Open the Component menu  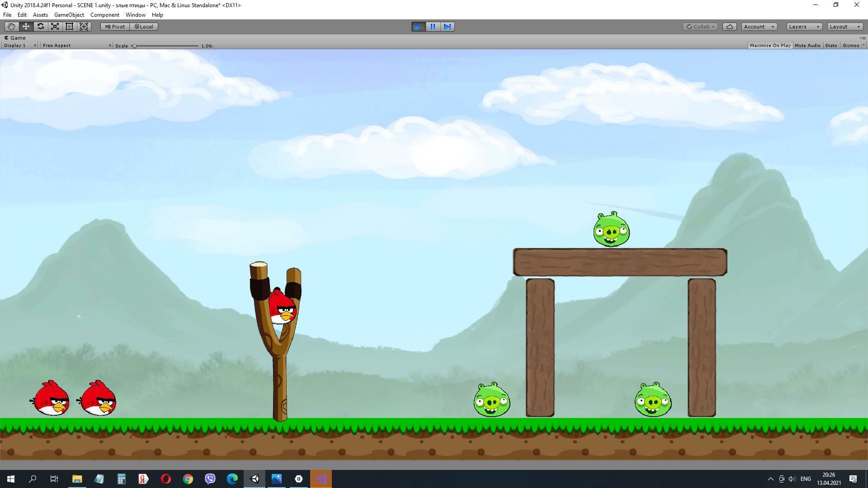(x=104, y=15)
